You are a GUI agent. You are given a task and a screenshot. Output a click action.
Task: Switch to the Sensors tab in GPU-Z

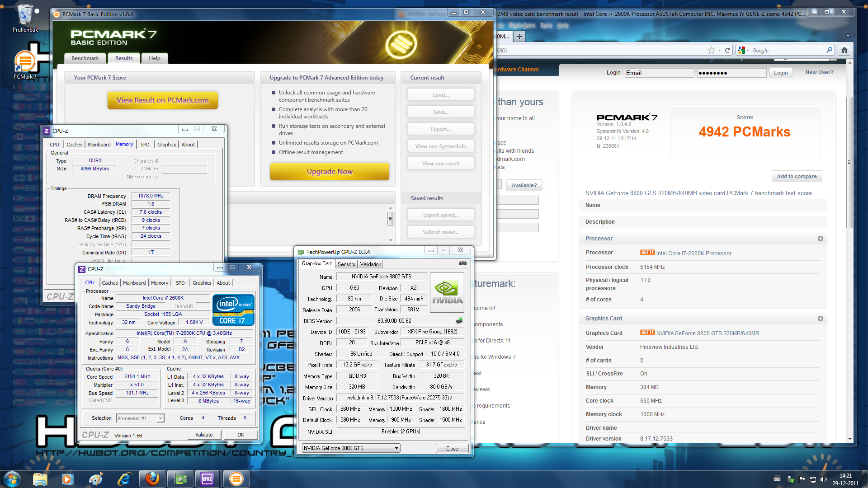346,264
